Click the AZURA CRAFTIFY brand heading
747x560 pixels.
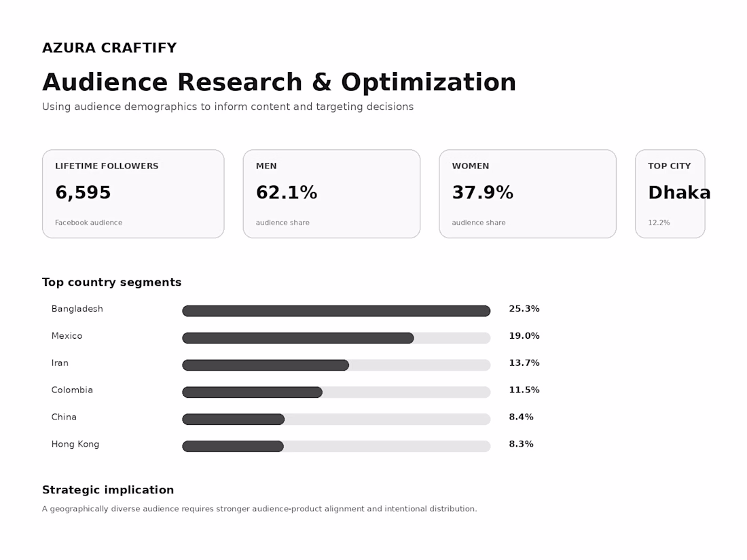(109, 48)
